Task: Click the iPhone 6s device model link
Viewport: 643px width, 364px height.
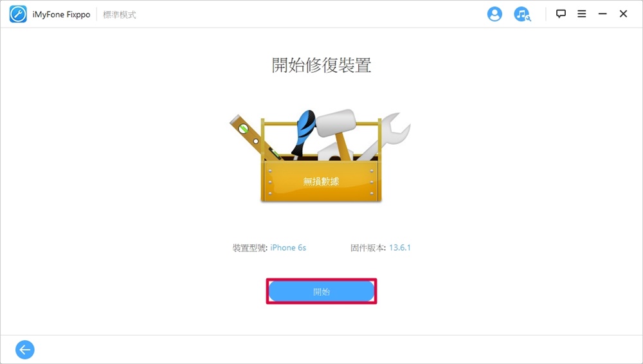Action: tap(288, 248)
